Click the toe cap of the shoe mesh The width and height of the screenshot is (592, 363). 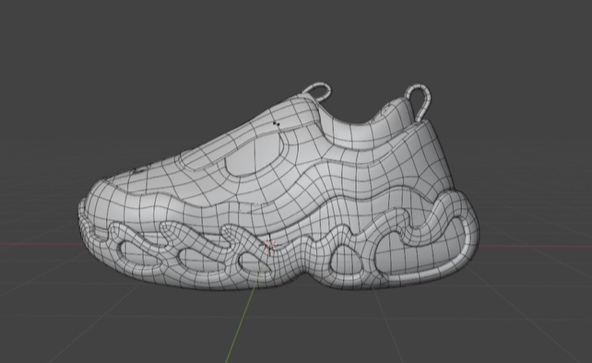pyautogui.click(x=109, y=189)
